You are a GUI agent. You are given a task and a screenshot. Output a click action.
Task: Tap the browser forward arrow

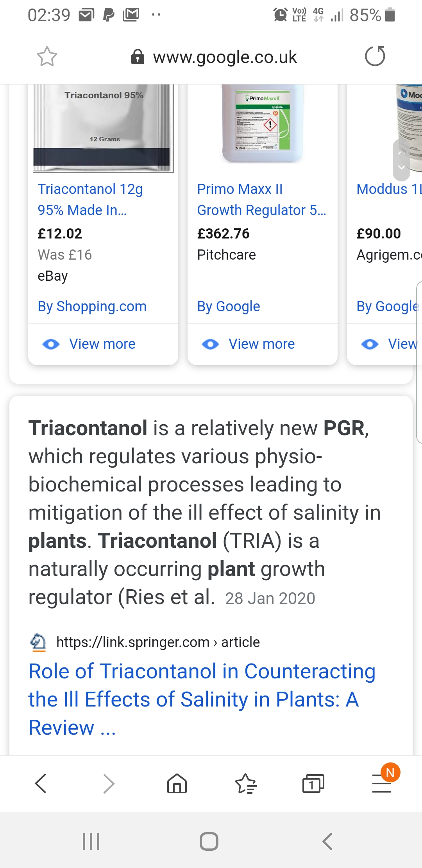109,784
